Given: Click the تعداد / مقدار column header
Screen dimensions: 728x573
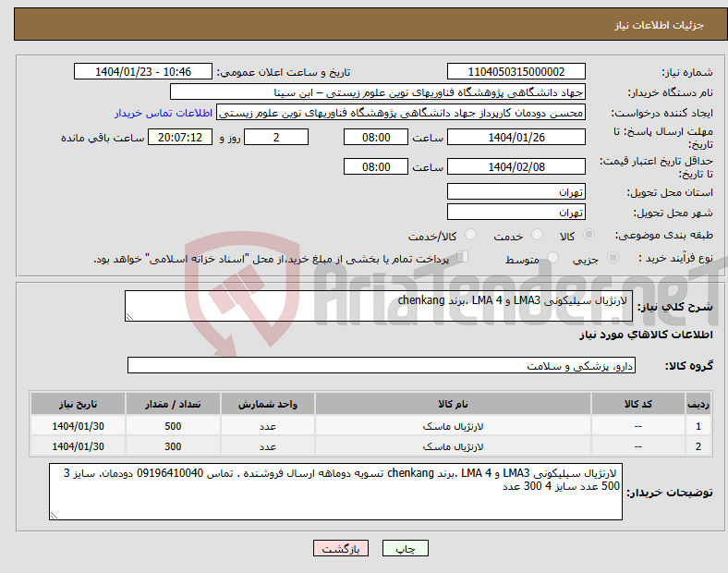Looking at the screenshot, I should [x=173, y=404].
